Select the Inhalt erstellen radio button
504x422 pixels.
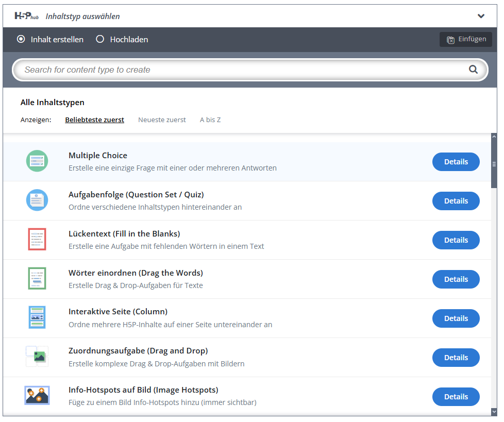[x=21, y=39]
